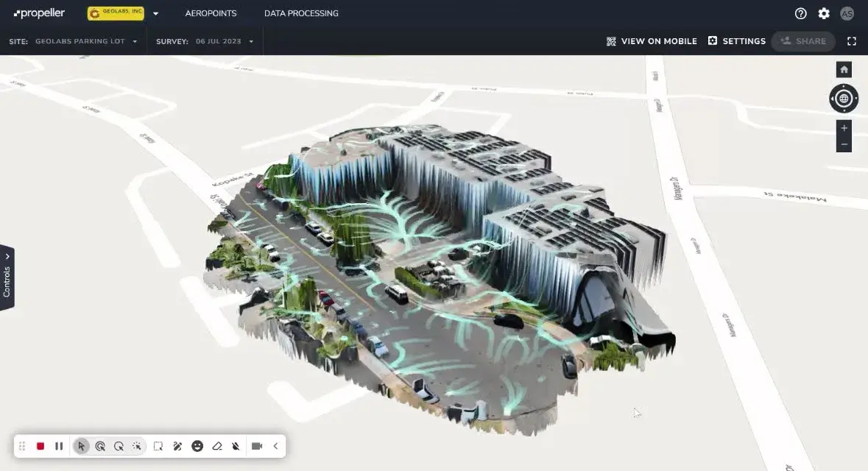868x471 pixels.
Task: Click VIEW ON MOBILE
Action: pos(659,41)
